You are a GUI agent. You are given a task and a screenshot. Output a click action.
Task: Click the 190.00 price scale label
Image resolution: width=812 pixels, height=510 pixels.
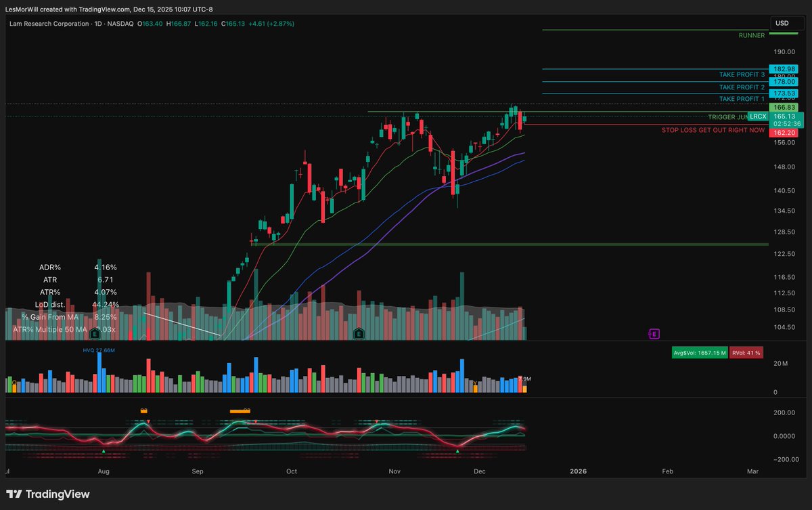[x=784, y=51]
